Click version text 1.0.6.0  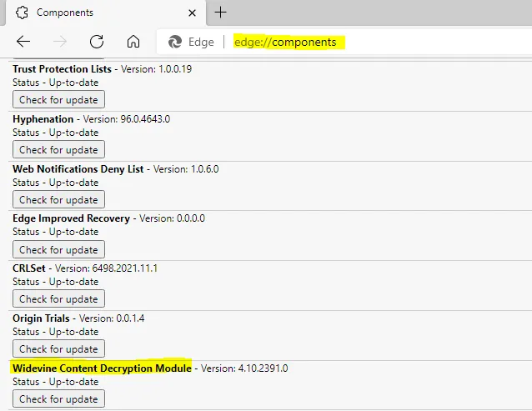tap(204, 169)
